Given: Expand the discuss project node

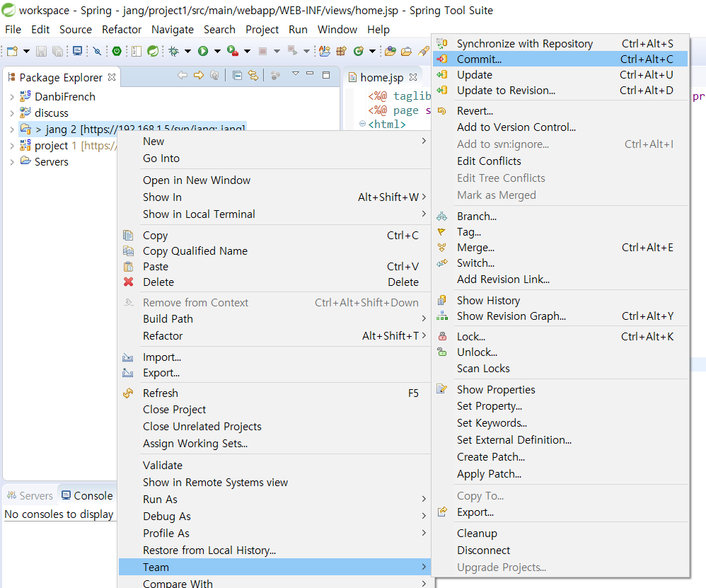Looking at the screenshot, I should pos(12,113).
